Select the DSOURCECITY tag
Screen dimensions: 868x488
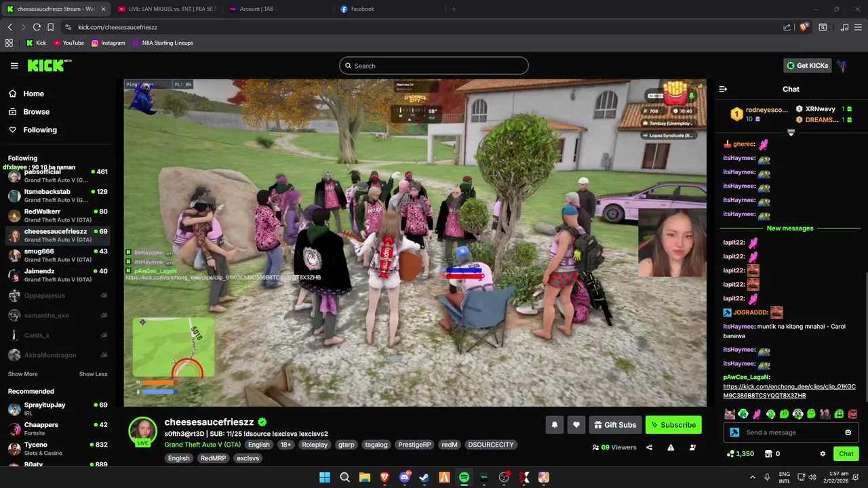[x=491, y=445]
